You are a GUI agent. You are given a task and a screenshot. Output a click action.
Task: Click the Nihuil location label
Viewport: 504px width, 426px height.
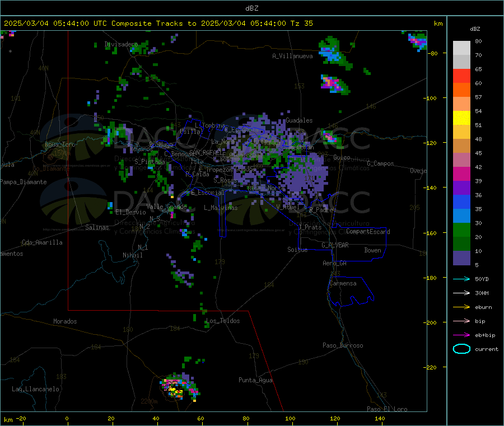[x=132, y=255]
